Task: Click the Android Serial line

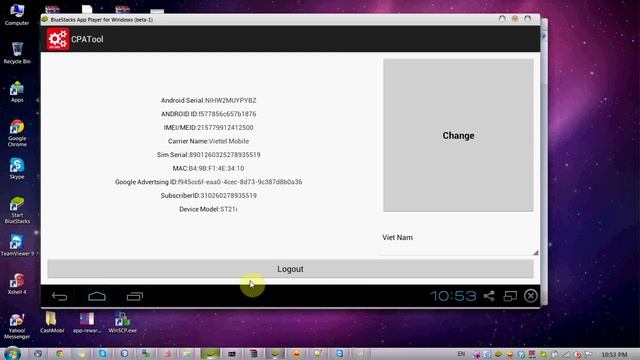Action: 209,100
